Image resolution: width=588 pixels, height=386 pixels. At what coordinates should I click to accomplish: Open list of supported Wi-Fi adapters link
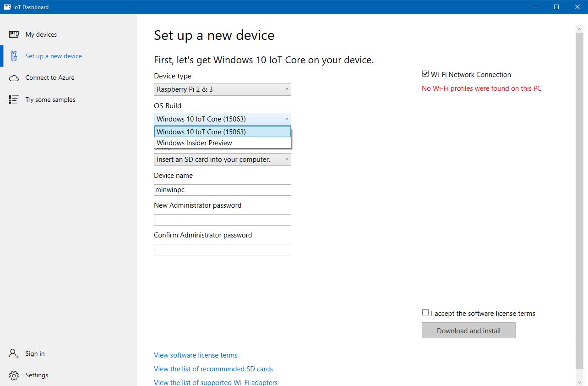[x=216, y=382]
